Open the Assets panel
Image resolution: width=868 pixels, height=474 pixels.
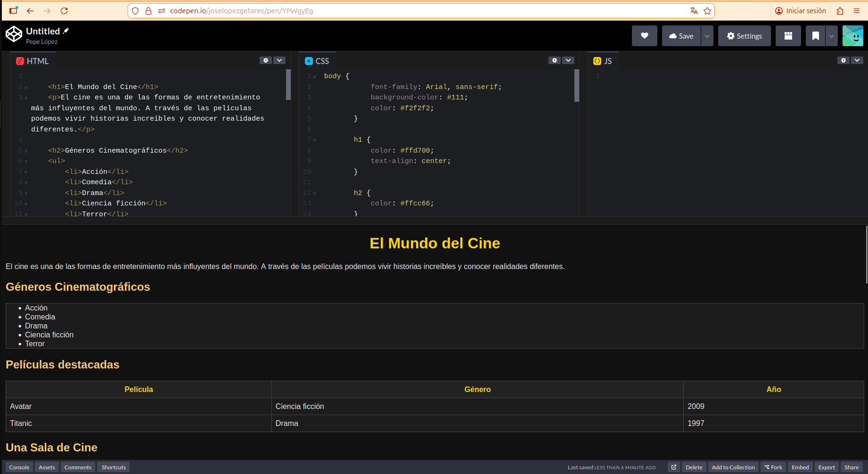(47, 467)
